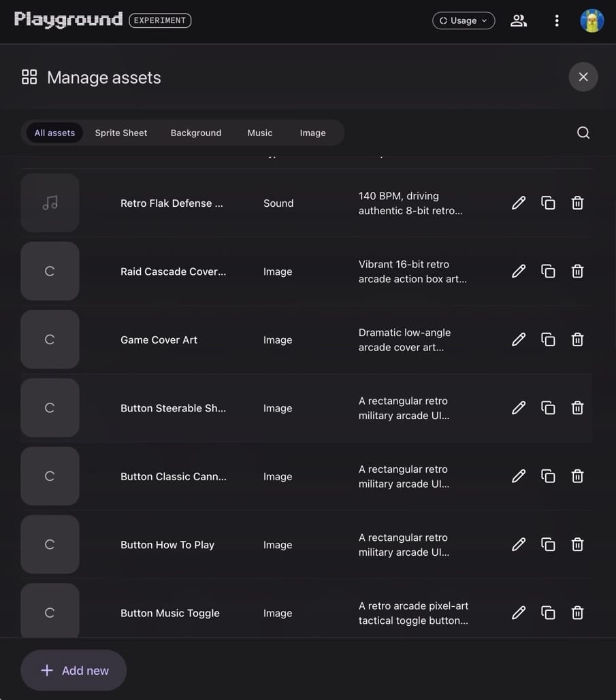Screen dimensions: 616x700
Task: Duplicate the Retro Flak Defense asset
Action: tap(548, 203)
